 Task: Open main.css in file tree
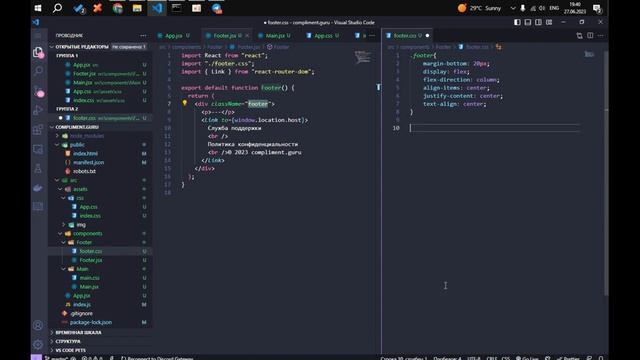coord(89,278)
